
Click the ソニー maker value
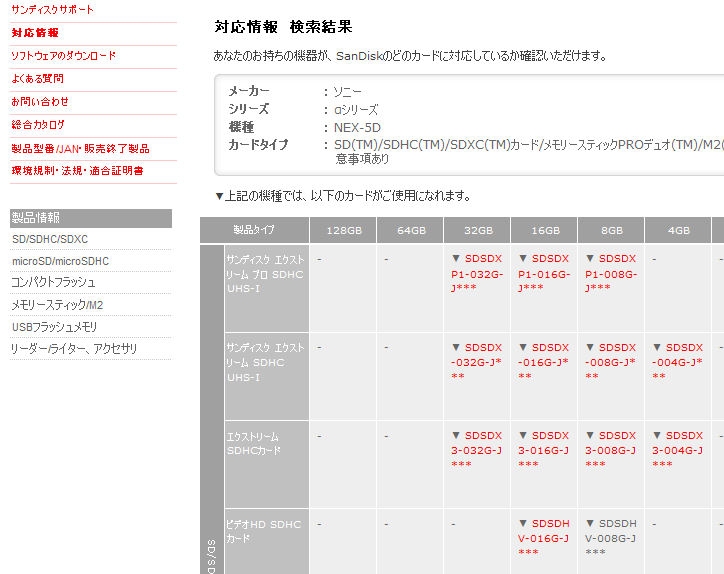[x=348, y=92]
